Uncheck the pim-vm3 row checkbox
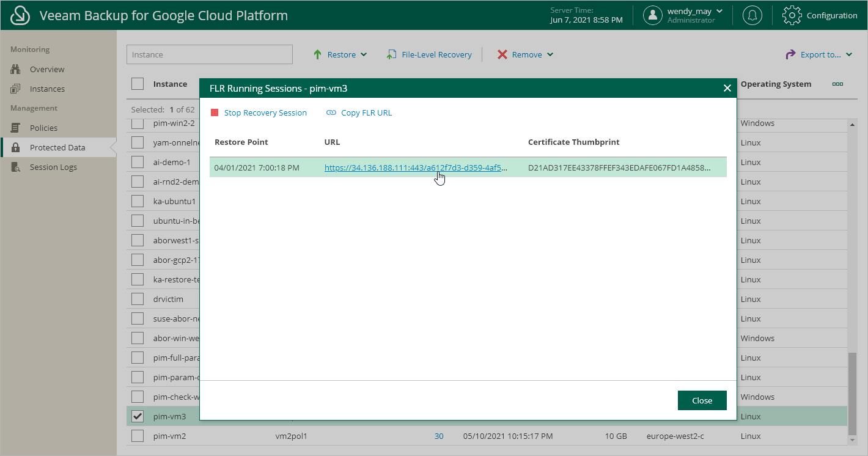 [138, 416]
